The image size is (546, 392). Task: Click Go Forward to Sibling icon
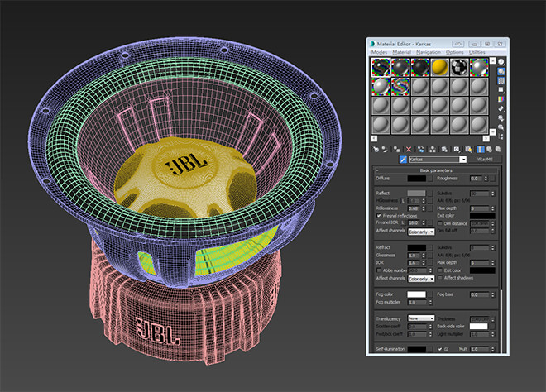(x=498, y=150)
